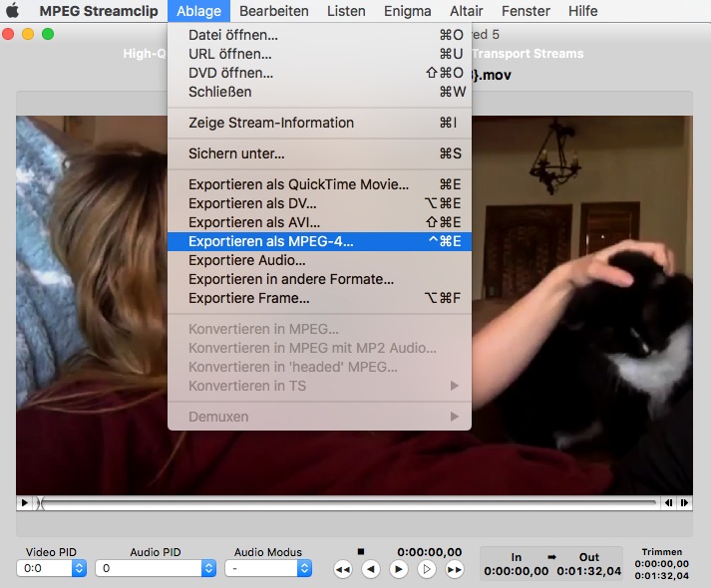This screenshot has width=711, height=588.
Task: Step one frame forward using the scrubber-end button
Action: (684, 503)
